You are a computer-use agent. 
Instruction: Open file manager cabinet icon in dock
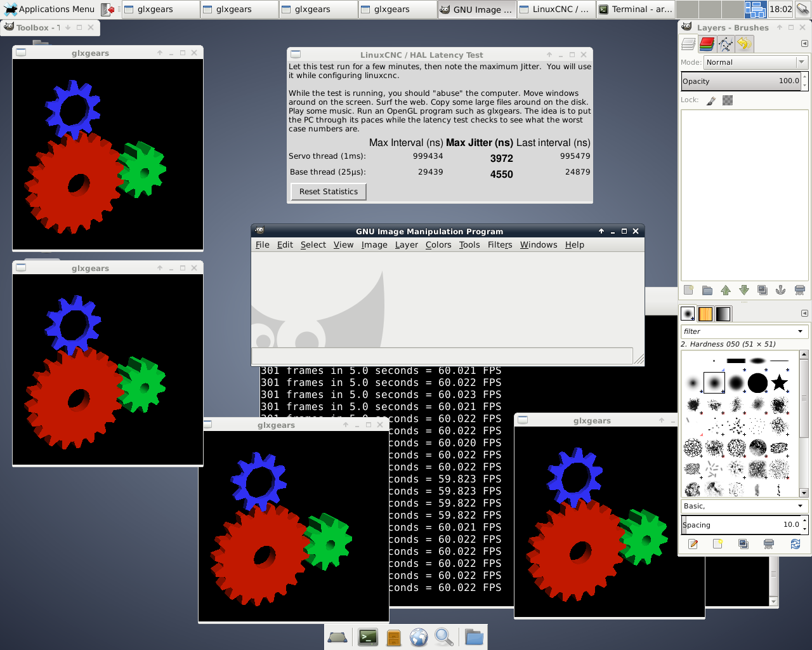[x=393, y=637]
